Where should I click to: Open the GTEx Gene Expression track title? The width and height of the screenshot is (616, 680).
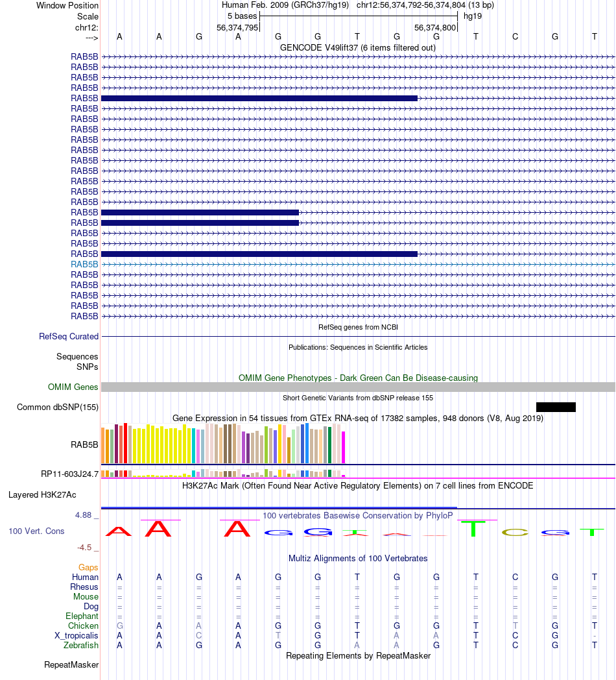click(358, 418)
